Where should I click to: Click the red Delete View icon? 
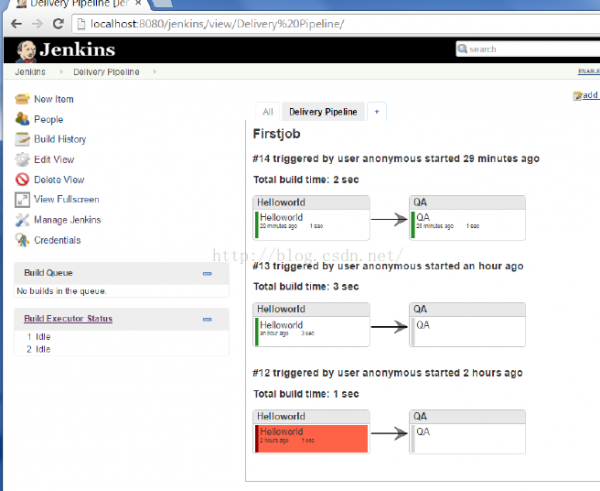coord(22,179)
